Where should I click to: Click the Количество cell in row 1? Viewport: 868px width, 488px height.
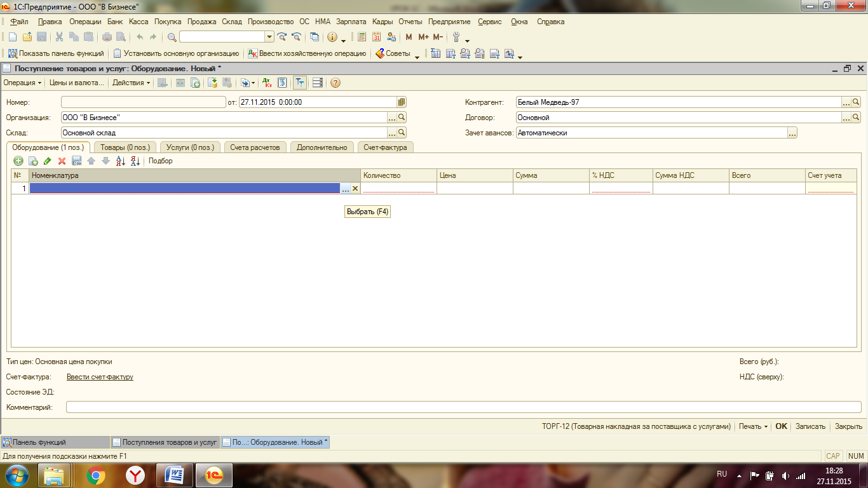click(x=398, y=189)
